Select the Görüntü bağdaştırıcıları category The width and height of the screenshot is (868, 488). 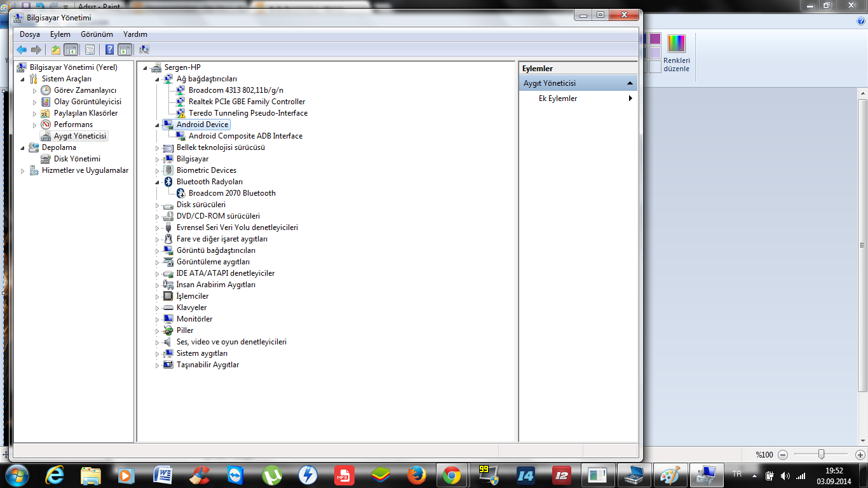coord(216,250)
